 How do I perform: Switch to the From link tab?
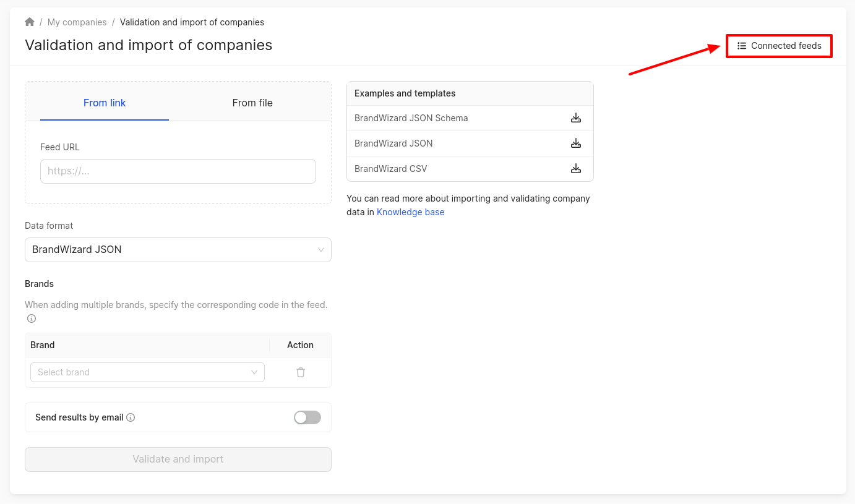(105, 103)
